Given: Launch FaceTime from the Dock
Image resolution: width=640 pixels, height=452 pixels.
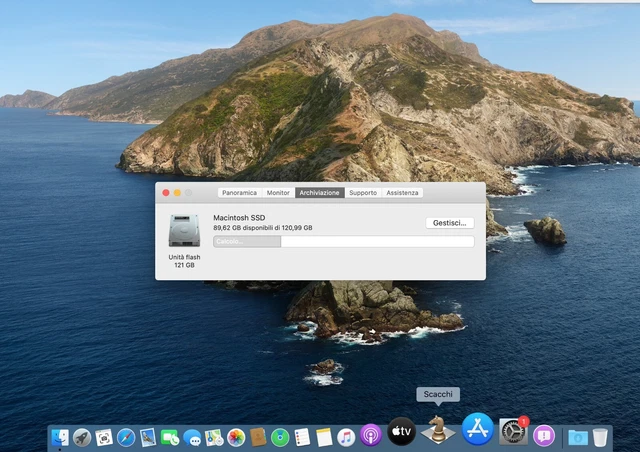Looking at the screenshot, I should pyautogui.click(x=170, y=438).
